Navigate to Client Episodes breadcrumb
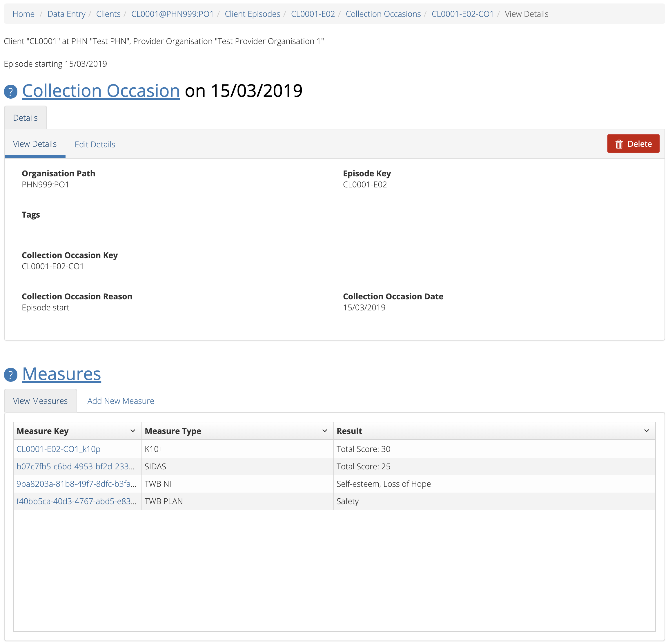Image resolution: width=668 pixels, height=644 pixels. coord(252,14)
